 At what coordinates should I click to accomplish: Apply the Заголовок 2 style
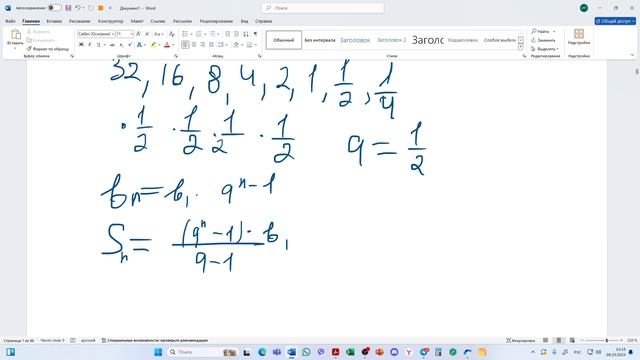coord(391,40)
